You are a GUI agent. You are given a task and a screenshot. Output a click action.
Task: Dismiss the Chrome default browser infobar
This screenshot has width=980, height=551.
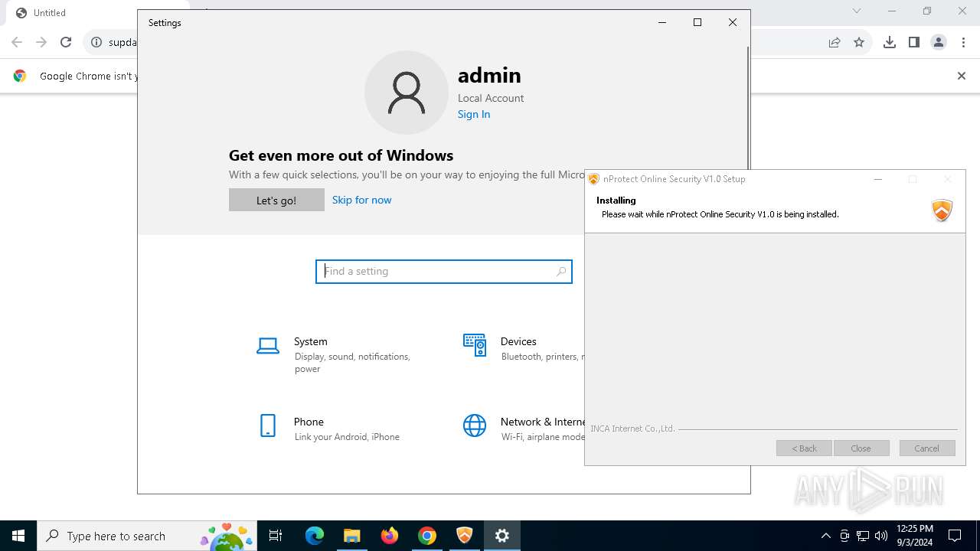(962, 76)
